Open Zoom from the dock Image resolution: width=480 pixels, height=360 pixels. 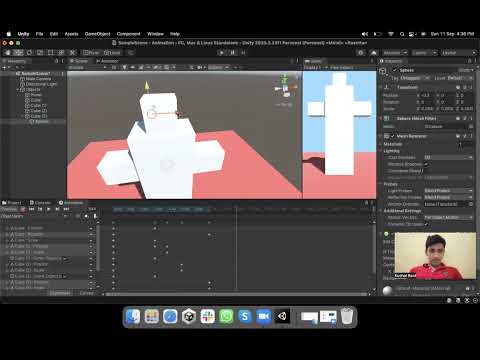click(x=264, y=316)
